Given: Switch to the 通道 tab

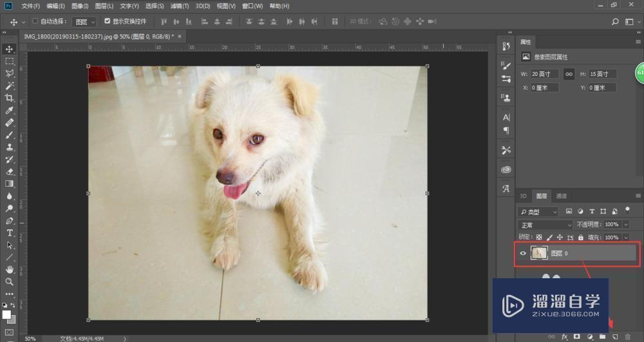Looking at the screenshot, I should (x=562, y=196).
